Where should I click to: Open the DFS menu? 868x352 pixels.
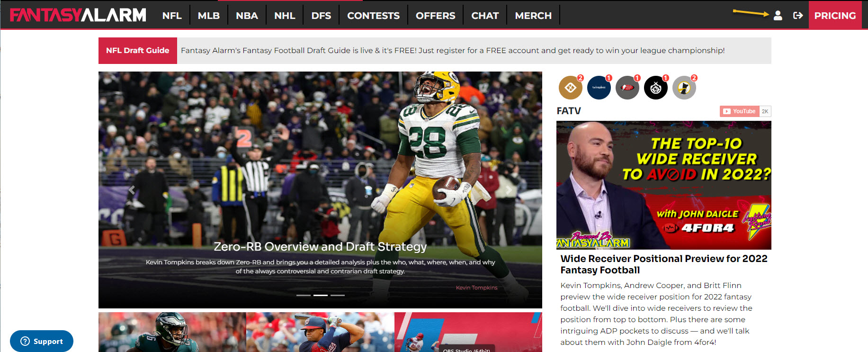321,16
